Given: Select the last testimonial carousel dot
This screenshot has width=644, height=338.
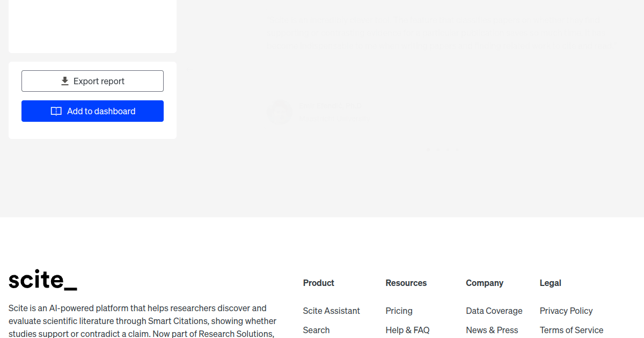Looking at the screenshot, I should coord(457,149).
